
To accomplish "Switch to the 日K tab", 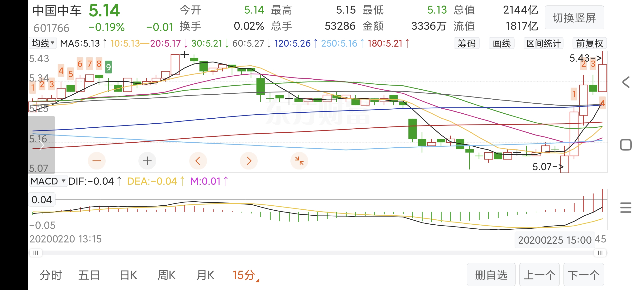I will tap(128, 275).
